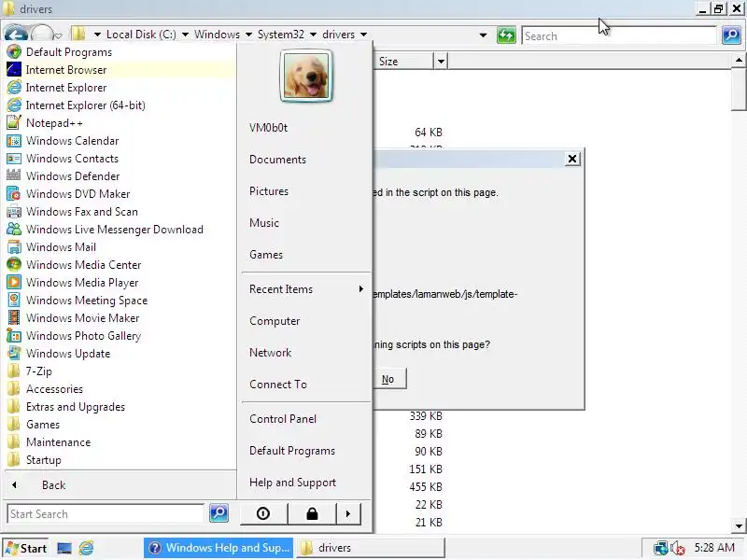This screenshot has width=747, height=560.
Task: Open Windows Media Player
Action: 82,283
